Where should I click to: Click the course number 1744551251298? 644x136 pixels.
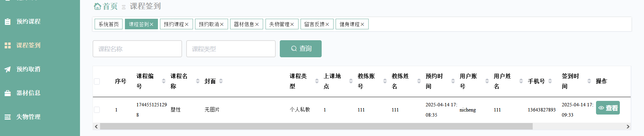(151, 110)
